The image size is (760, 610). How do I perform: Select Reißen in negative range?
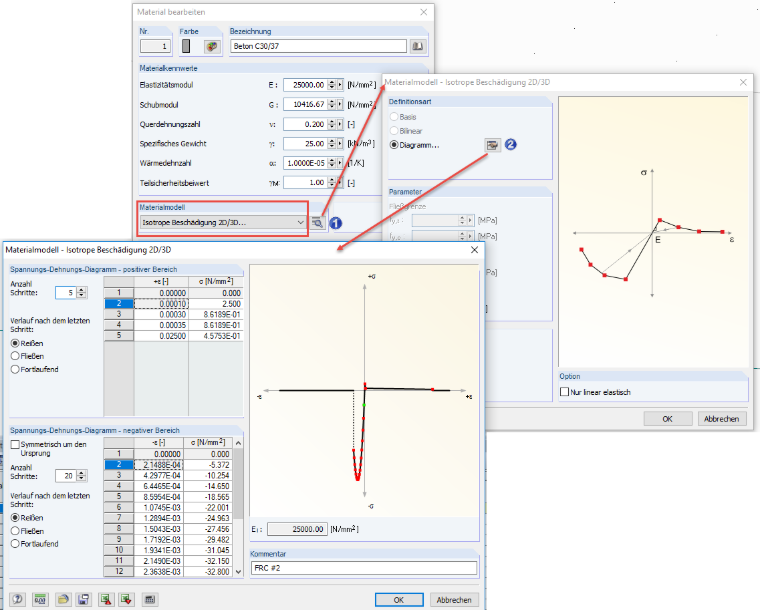pyautogui.click(x=15, y=517)
